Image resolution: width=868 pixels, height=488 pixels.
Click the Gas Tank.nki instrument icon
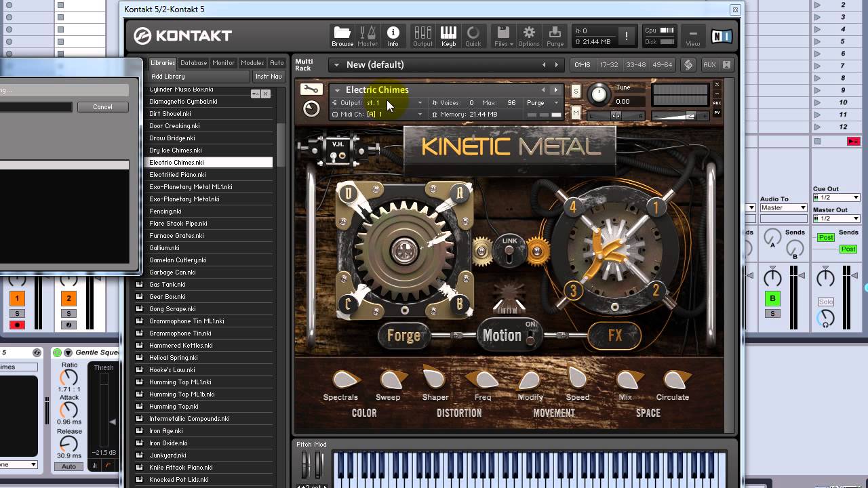coord(139,285)
